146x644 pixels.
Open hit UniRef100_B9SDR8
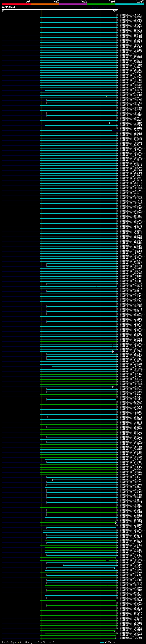(131, 27)
